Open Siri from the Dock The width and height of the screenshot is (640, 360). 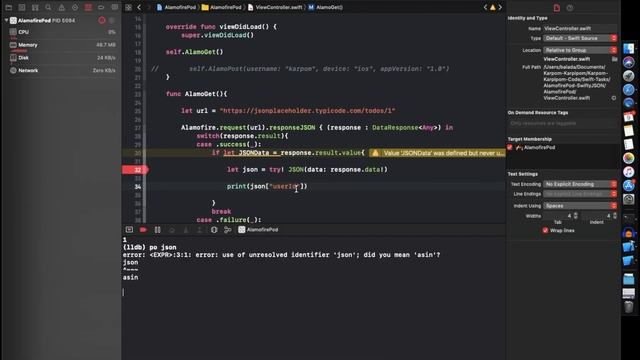click(x=629, y=62)
